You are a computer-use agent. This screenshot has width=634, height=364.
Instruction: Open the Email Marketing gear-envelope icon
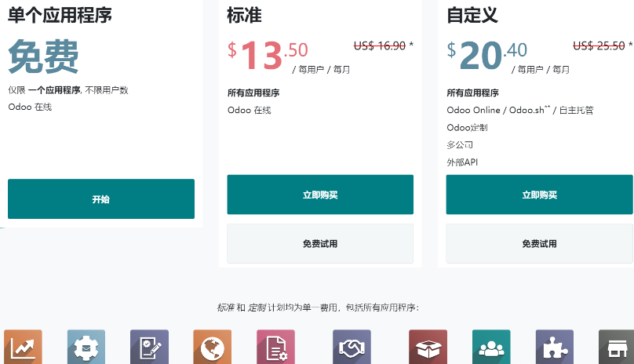pyautogui.click(x=86, y=347)
